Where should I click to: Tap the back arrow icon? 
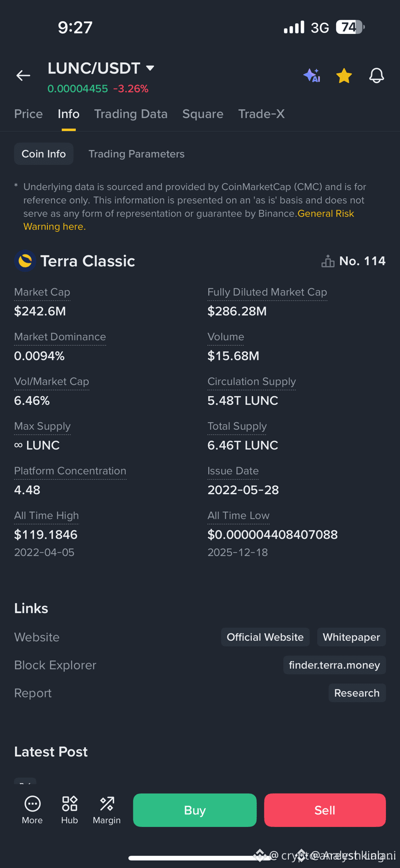[23, 75]
